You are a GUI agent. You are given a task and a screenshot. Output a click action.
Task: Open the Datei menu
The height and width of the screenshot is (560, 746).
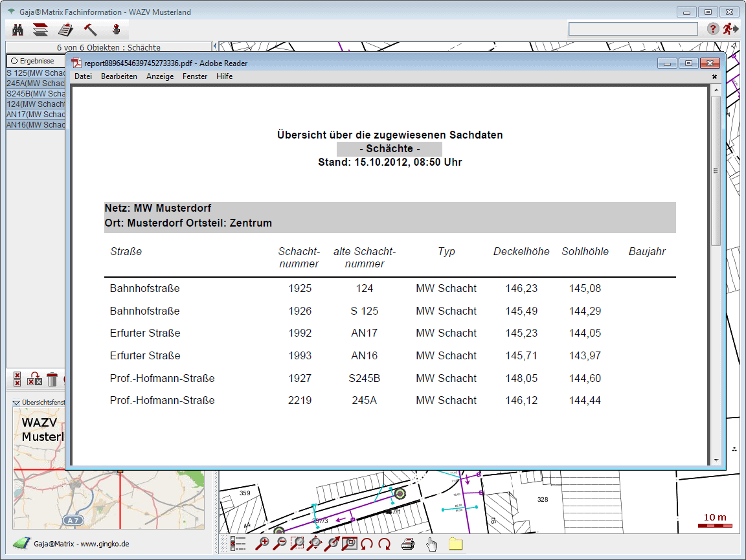click(x=83, y=76)
